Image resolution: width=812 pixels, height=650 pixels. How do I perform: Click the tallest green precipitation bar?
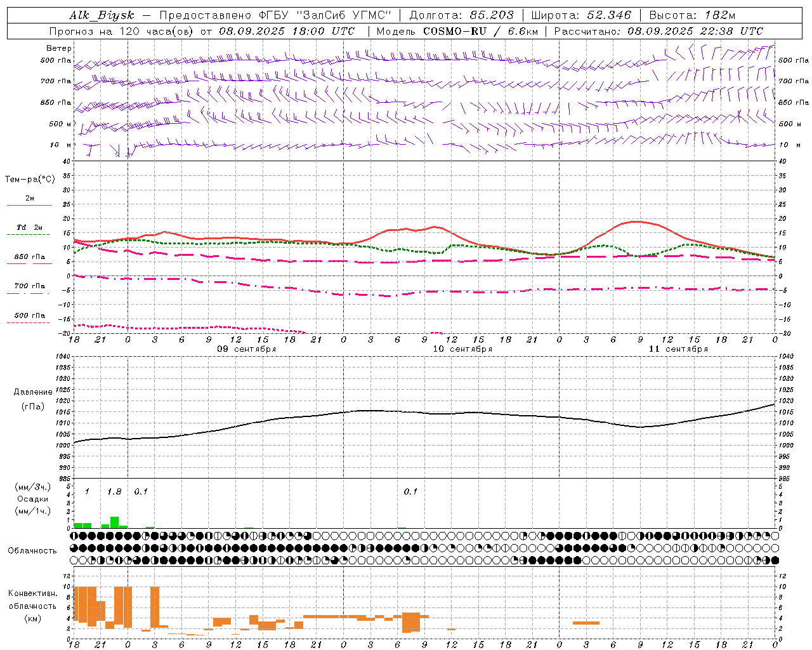(114, 522)
